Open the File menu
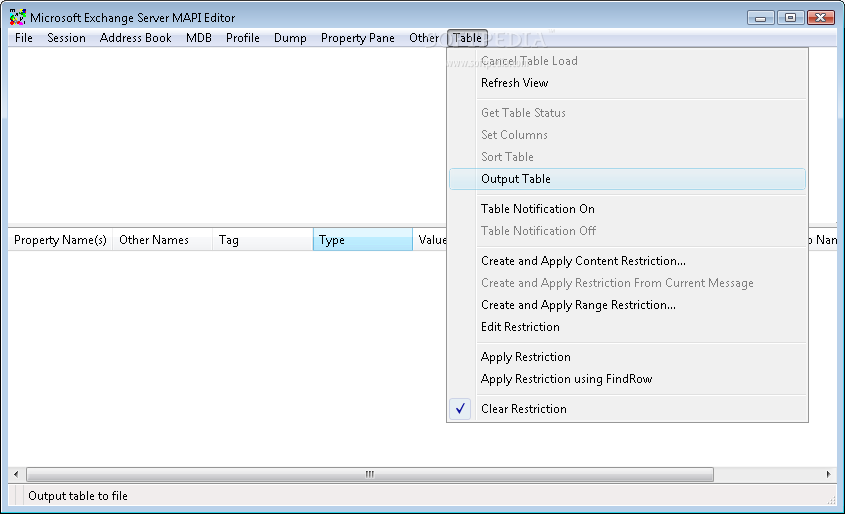The width and height of the screenshot is (845, 514). click(24, 38)
